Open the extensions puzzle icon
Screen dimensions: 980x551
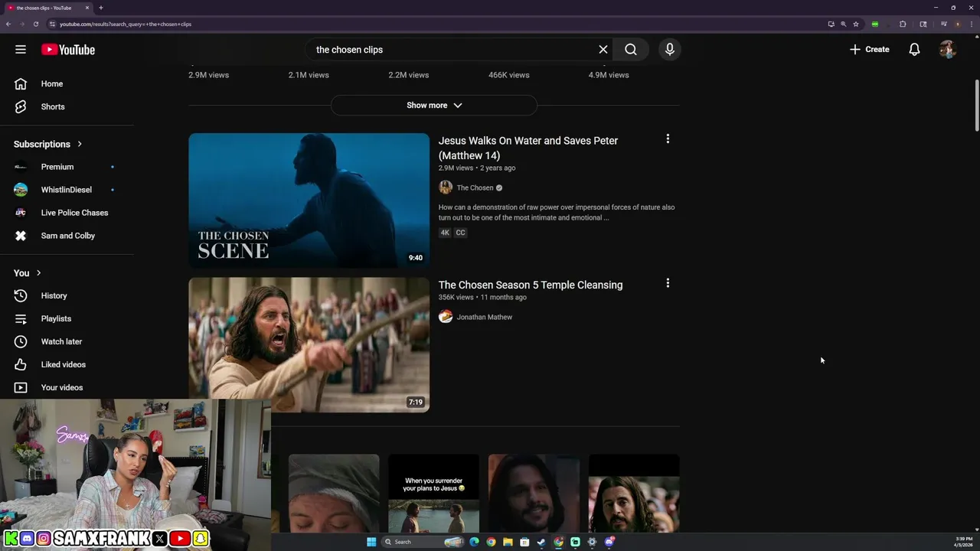click(903, 24)
